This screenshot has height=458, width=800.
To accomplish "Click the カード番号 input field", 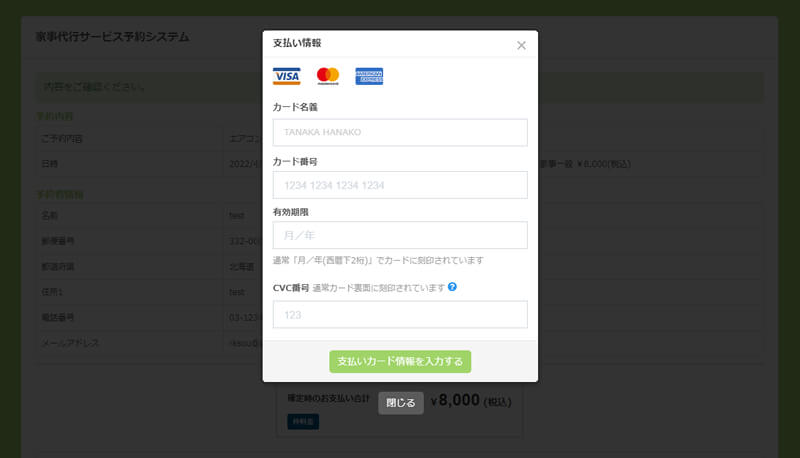I will click(400, 185).
